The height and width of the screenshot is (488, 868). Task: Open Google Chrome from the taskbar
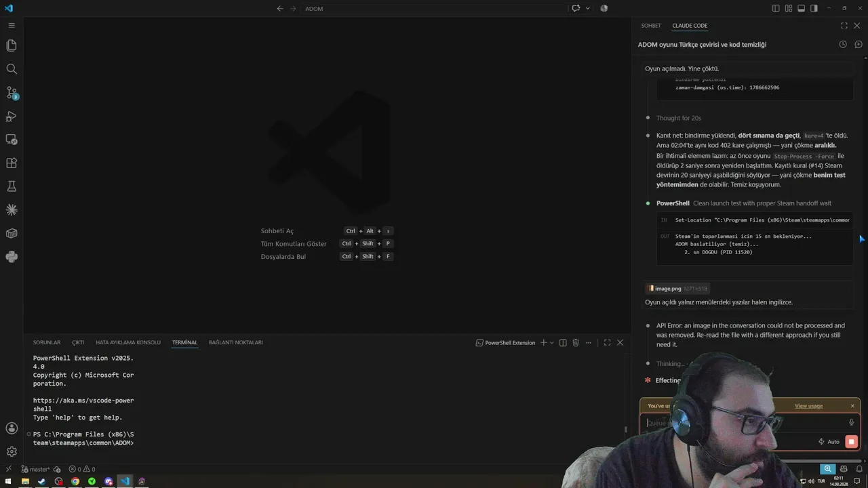click(x=75, y=481)
